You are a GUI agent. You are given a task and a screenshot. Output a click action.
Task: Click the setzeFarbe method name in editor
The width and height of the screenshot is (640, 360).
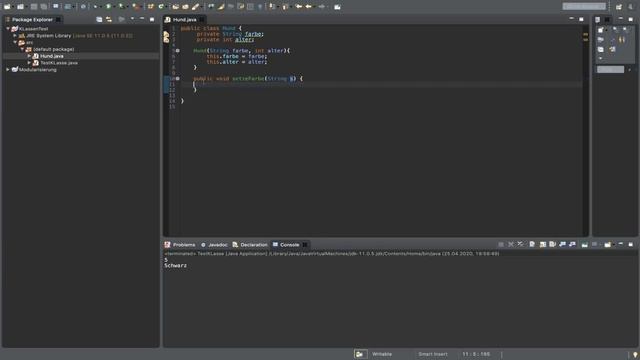click(248, 78)
